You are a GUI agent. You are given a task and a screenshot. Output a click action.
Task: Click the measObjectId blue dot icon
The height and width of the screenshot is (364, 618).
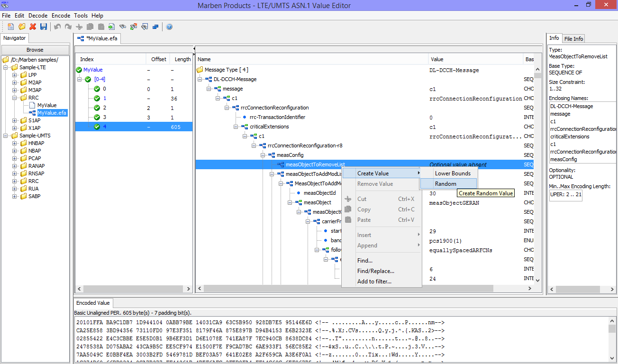[298, 193]
